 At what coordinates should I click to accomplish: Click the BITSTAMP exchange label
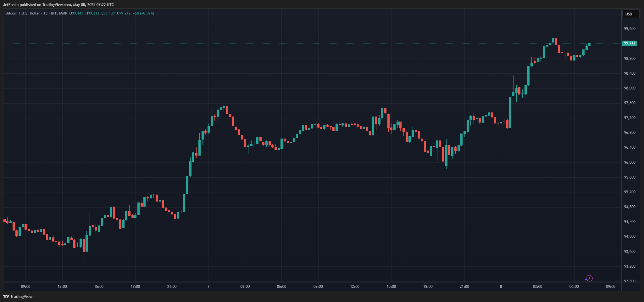(x=59, y=13)
